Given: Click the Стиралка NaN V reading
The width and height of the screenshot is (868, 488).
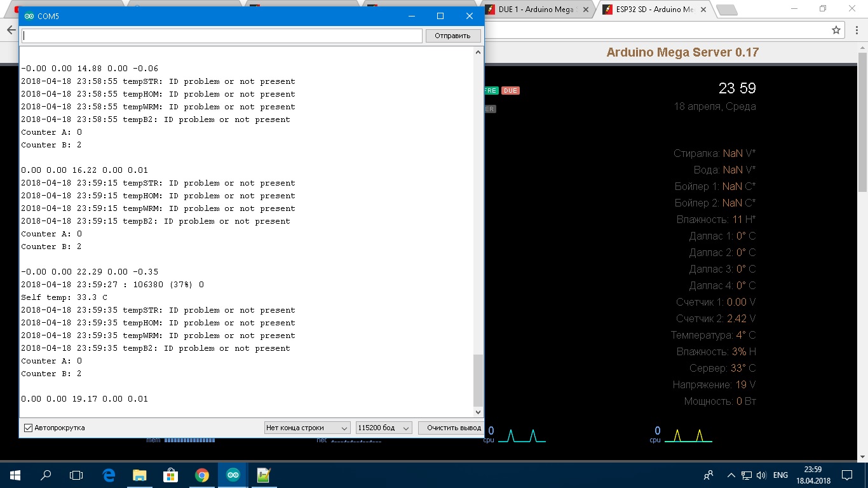Looking at the screenshot, I should point(715,154).
